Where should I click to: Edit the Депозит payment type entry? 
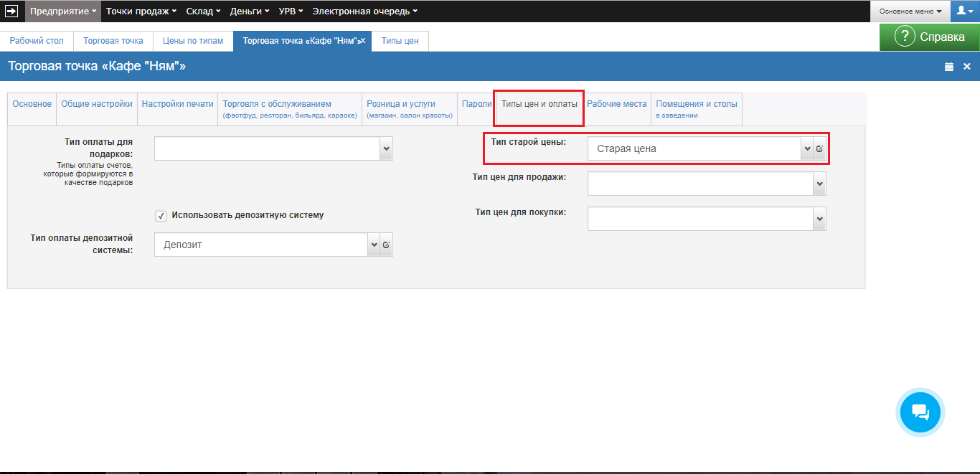(x=386, y=245)
